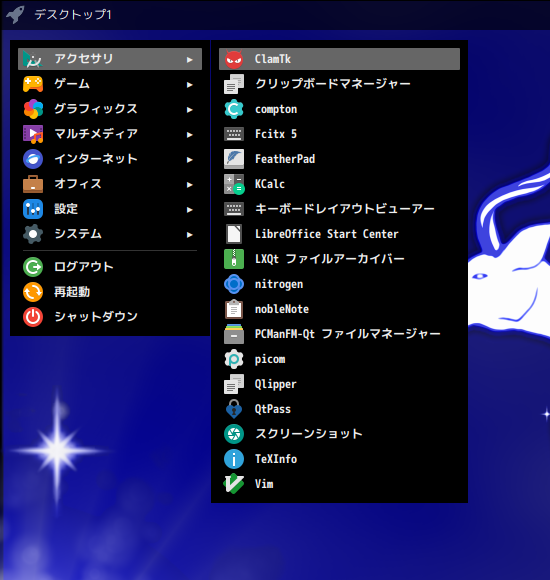Expand the 設定 submenu arrow

(190, 210)
